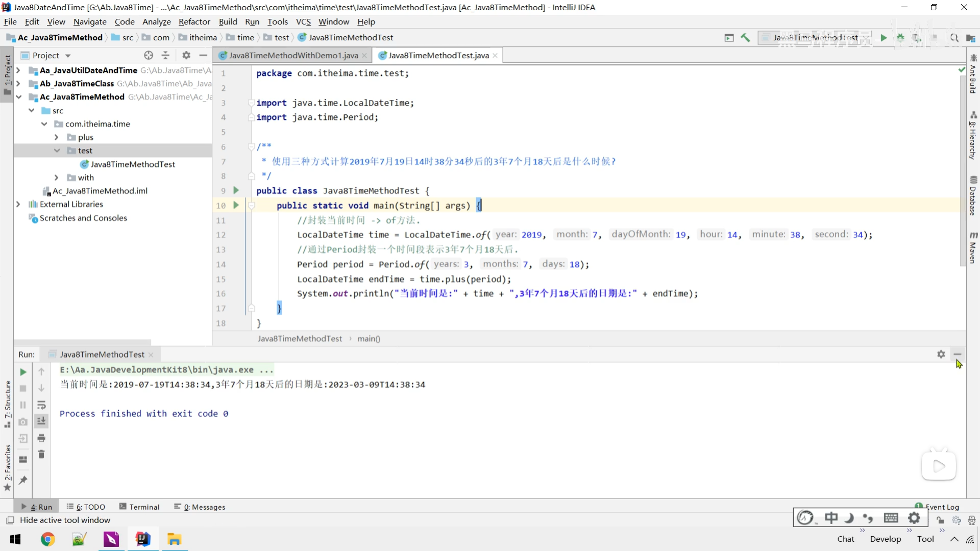Click the Build project hammer icon

745,37
